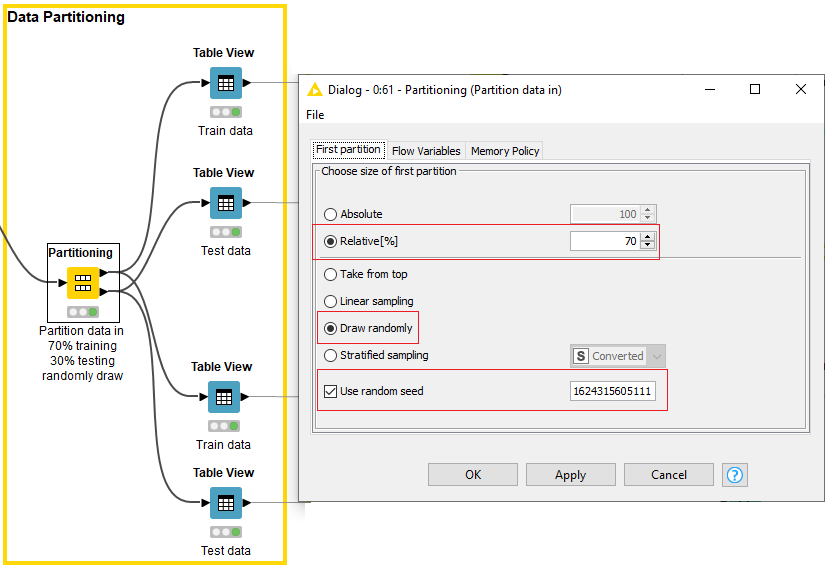Switch to Memory Policy tab
The image size is (833, 568).
point(505,151)
